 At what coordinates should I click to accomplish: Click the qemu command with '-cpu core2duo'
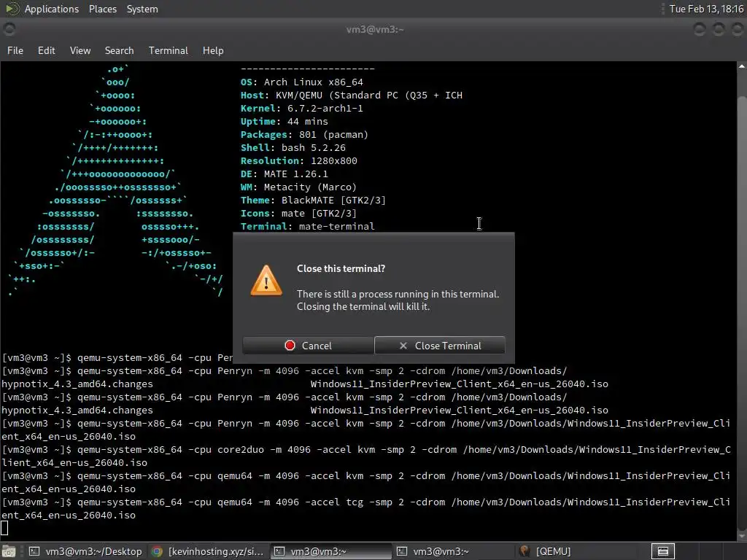(366, 456)
